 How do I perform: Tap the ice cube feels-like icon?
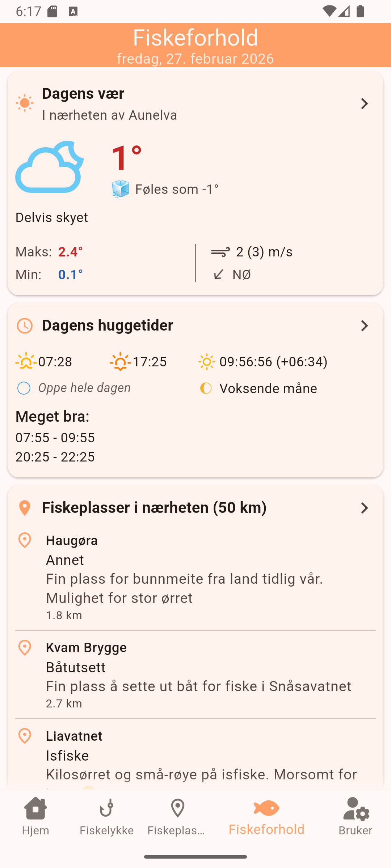[121, 189]
